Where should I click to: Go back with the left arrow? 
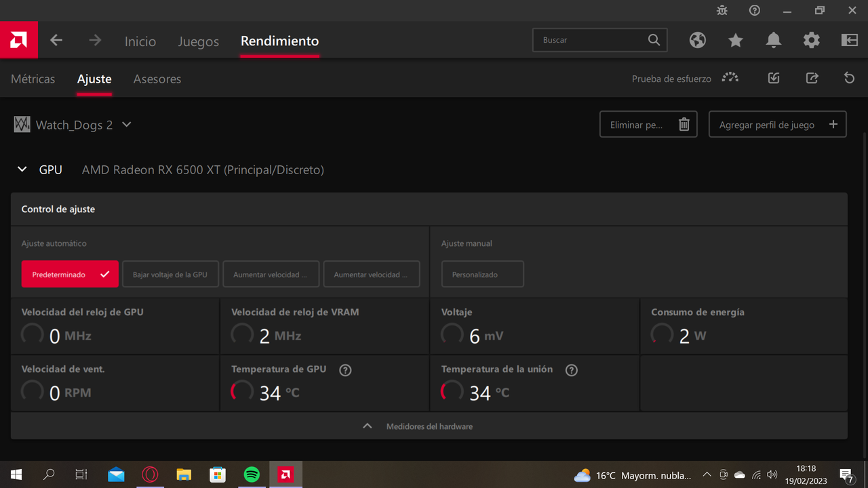click(x=56, y=41)
